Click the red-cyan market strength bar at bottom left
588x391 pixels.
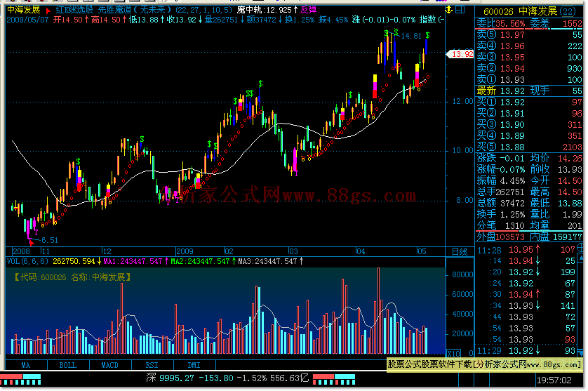tap(20, 379)
